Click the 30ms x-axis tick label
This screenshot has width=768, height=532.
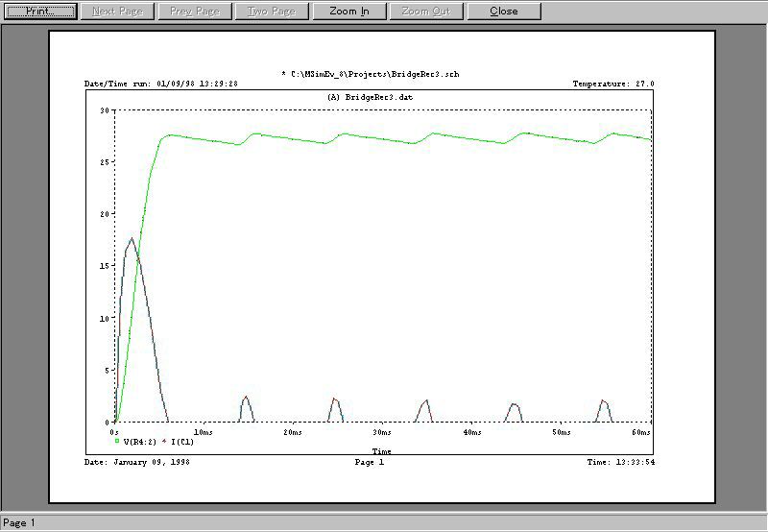pos(381,432)
